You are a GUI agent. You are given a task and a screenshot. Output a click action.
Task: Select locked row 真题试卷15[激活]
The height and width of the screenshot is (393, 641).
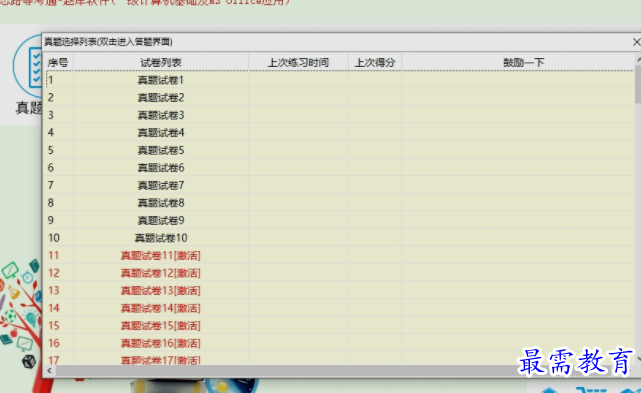pyautogui.click(x=339, y=326)
